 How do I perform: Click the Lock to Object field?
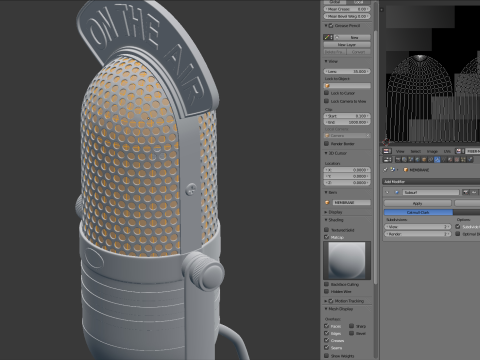[347, 86]
